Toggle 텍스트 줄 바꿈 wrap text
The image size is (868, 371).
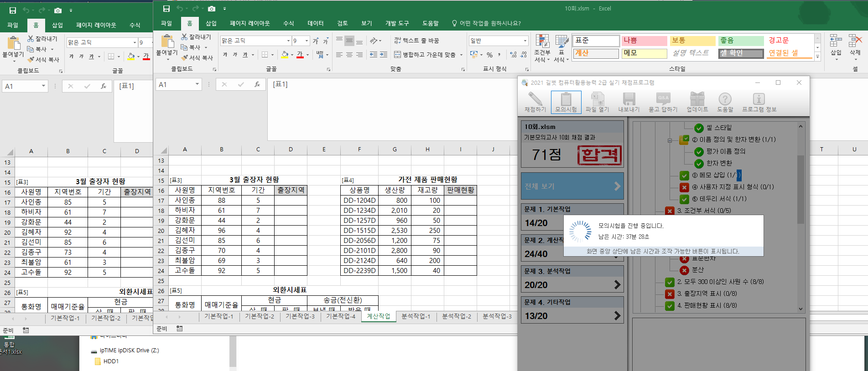416,41
